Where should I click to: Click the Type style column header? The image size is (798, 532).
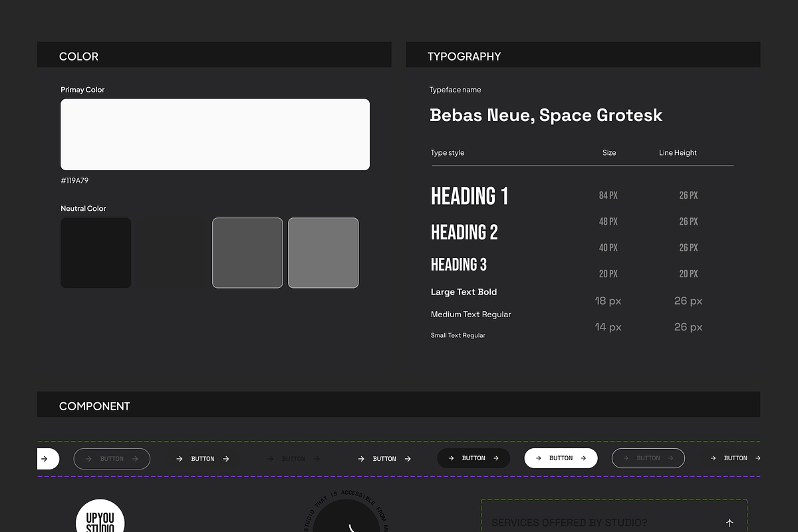[448, 153]
